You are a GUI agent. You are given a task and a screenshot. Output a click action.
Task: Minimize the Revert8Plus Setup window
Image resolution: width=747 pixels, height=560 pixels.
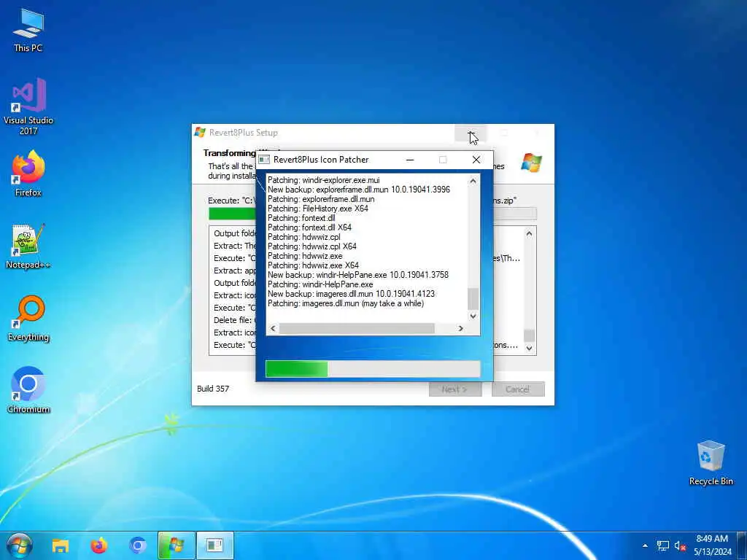coord(471,133)
